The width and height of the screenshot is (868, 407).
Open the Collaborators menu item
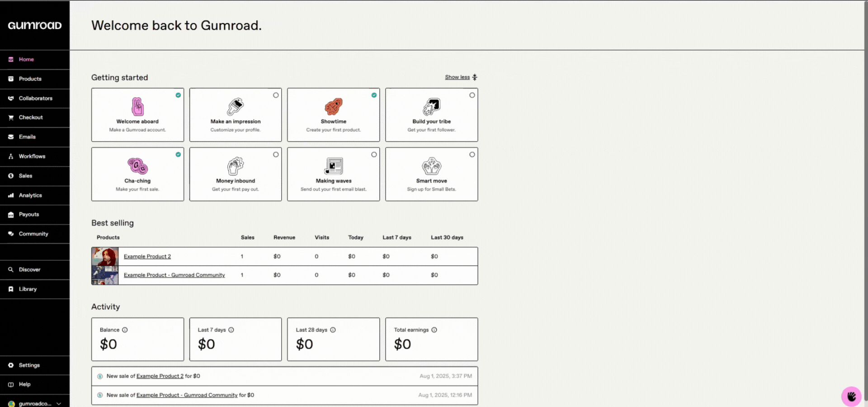pos(35,98)
